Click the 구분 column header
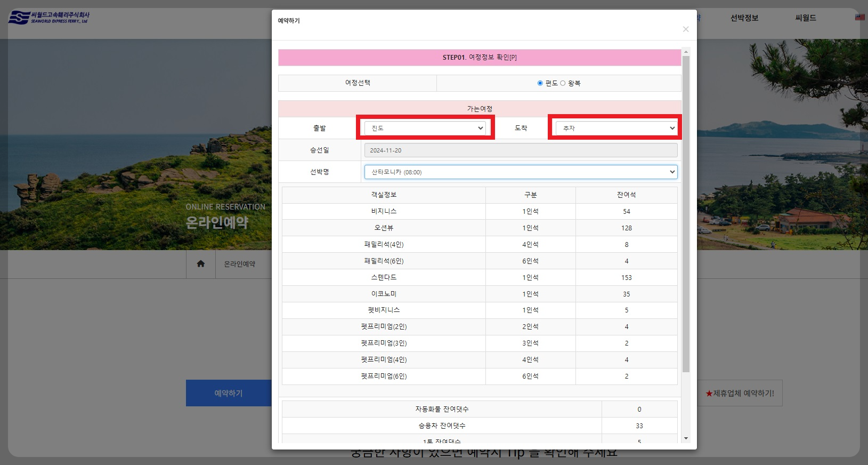Viewport: 868px width, 465px height. [531, 195]
